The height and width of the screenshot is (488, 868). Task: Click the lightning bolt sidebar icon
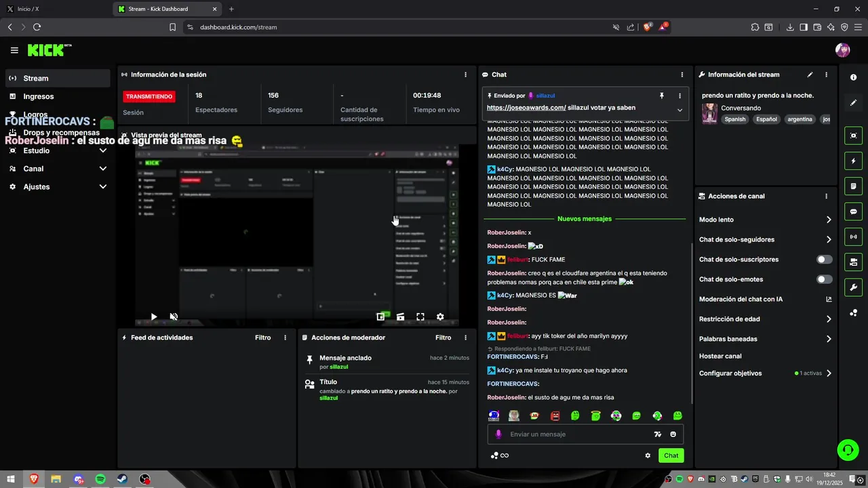pyautogui.click(x=853, y=161)
